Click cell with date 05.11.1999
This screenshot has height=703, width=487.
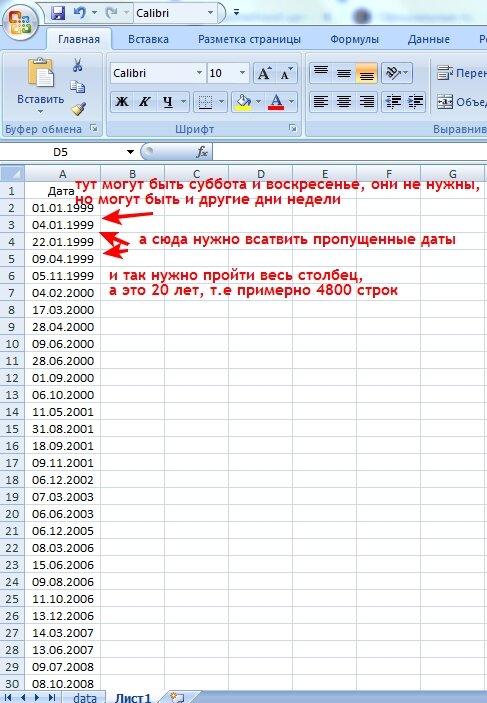coord(62,276)
